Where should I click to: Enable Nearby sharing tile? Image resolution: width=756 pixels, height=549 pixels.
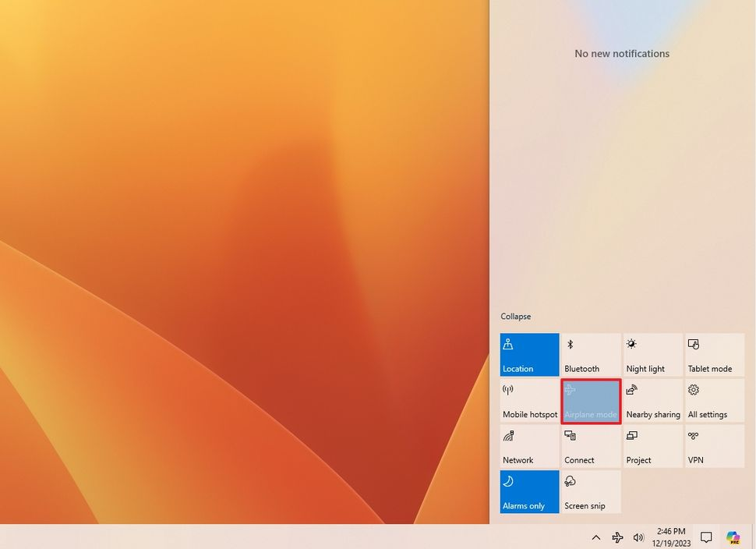point(653,400)
